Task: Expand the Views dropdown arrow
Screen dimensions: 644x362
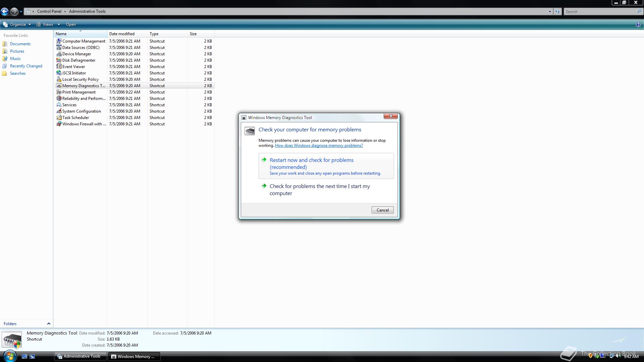Action: tap(59, 24)
